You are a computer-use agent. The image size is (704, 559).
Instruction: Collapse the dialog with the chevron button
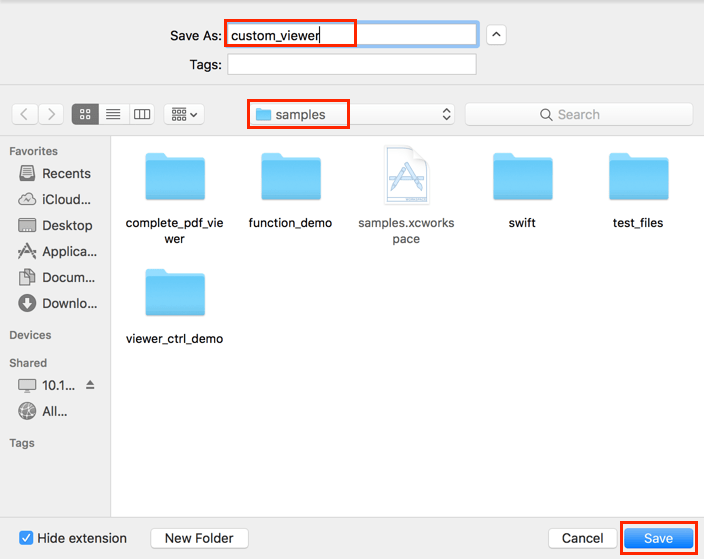pyautogui.click(x=496, y=35)
